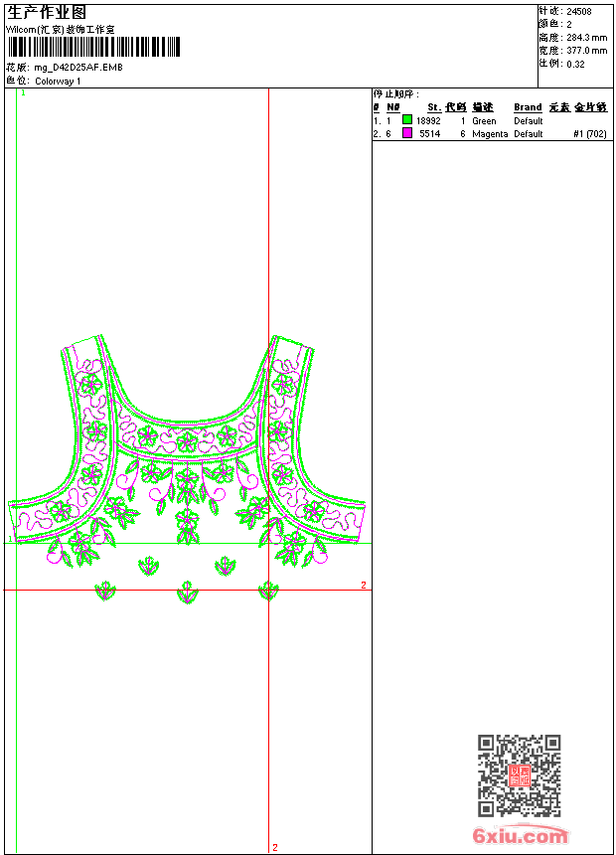Click the magenta color swatch in row 2
This screenshot has width=616, height=855.
407,133
